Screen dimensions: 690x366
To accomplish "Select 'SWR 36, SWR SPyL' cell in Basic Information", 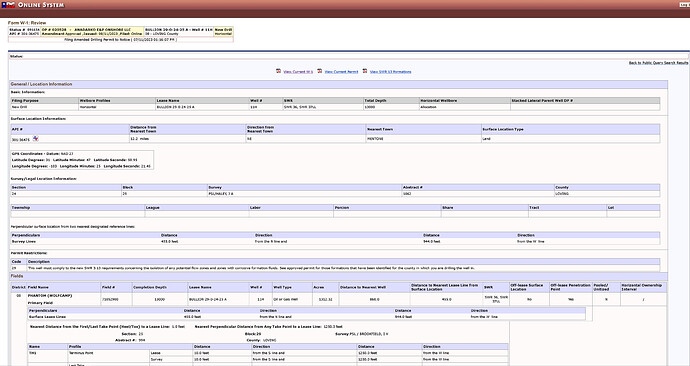I will tap(323, 107).
